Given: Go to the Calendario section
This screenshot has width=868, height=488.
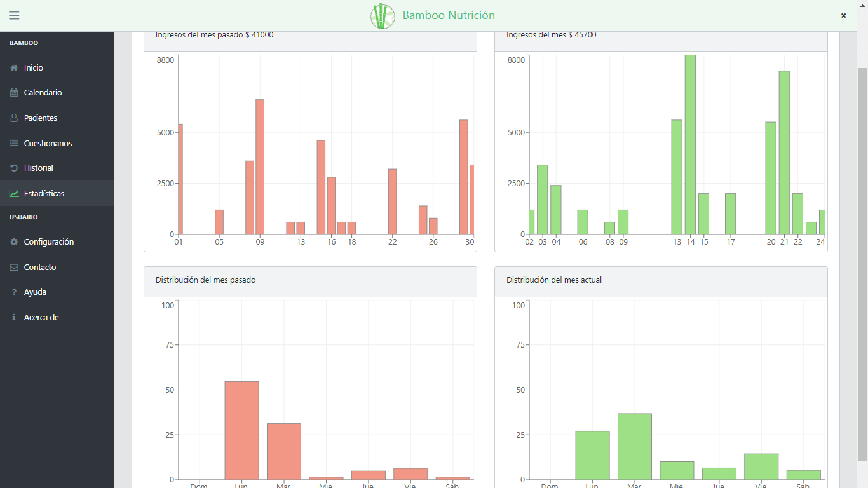Looking at the screenshot, I should 57,93.
